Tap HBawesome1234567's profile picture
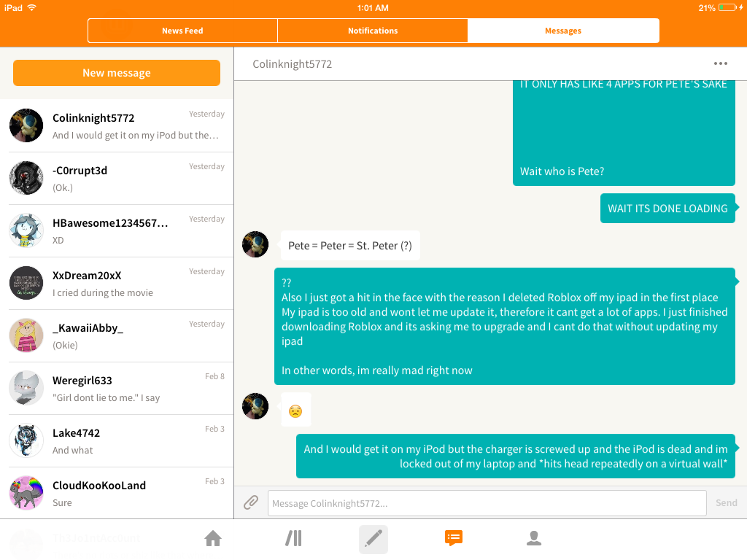The image size is (747, 560). click(26, 230)
